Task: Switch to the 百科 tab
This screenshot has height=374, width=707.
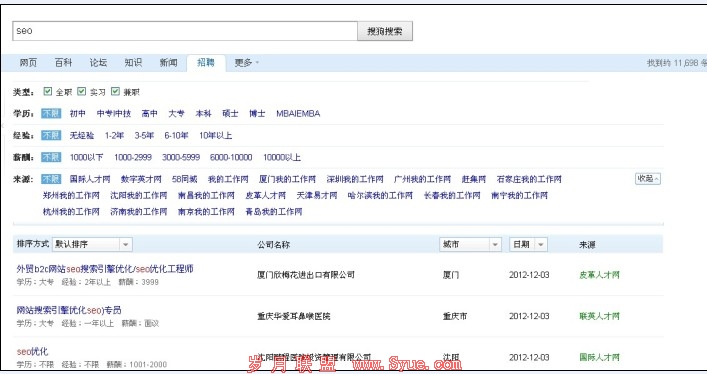Action: click(x=63, y=63)
